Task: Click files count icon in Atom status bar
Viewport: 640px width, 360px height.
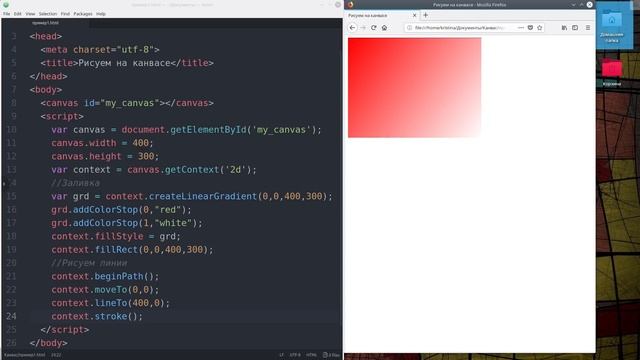Action: 331,355
